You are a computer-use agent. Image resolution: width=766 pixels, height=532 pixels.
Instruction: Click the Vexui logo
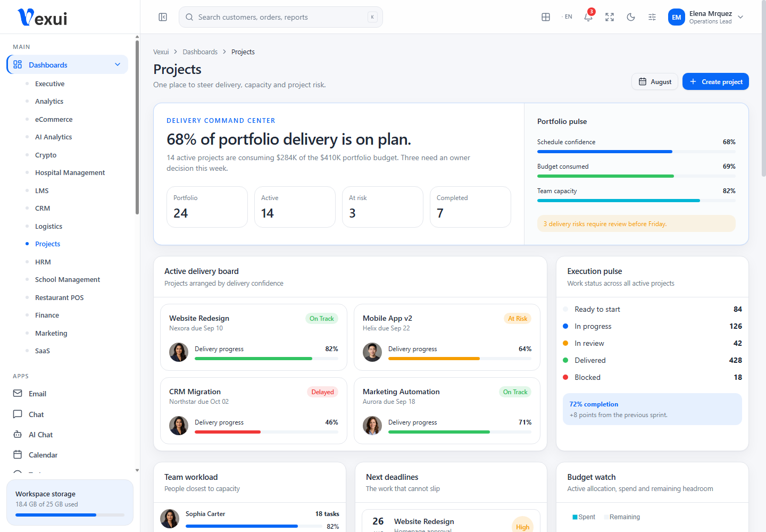click(43, 18)
